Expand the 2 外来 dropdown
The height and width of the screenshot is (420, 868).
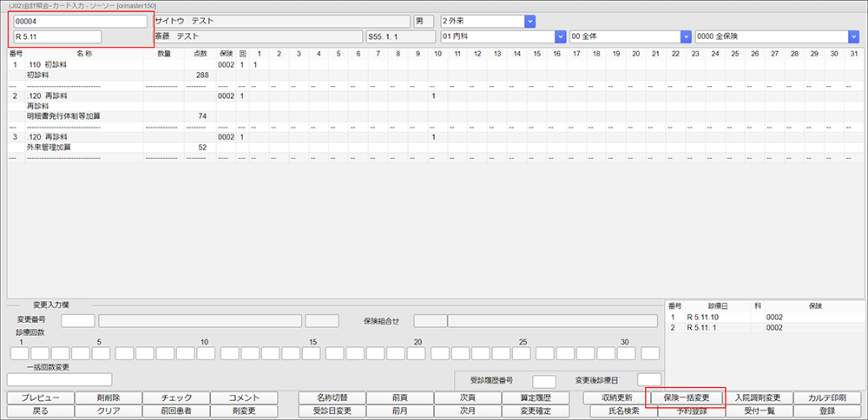pos(487,20)
